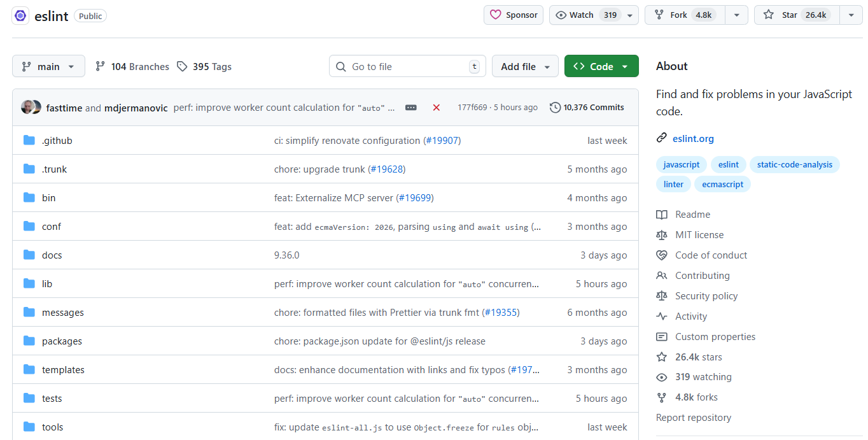Select the linter topic tag
The width and height of the screenshot is (868, 440).
coord(673,184)
